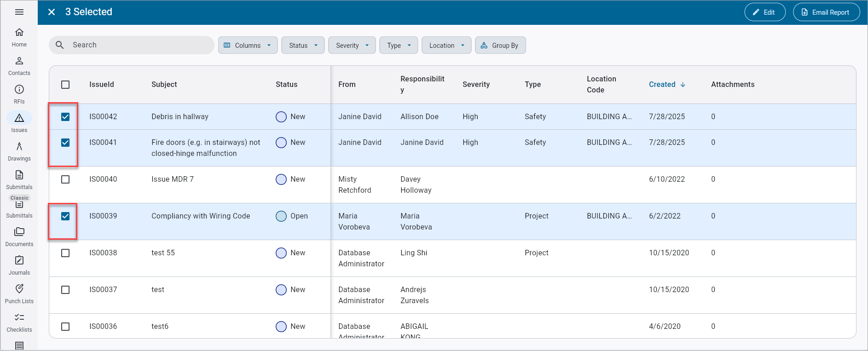Open the Status filter dropdown

(303, 45)
